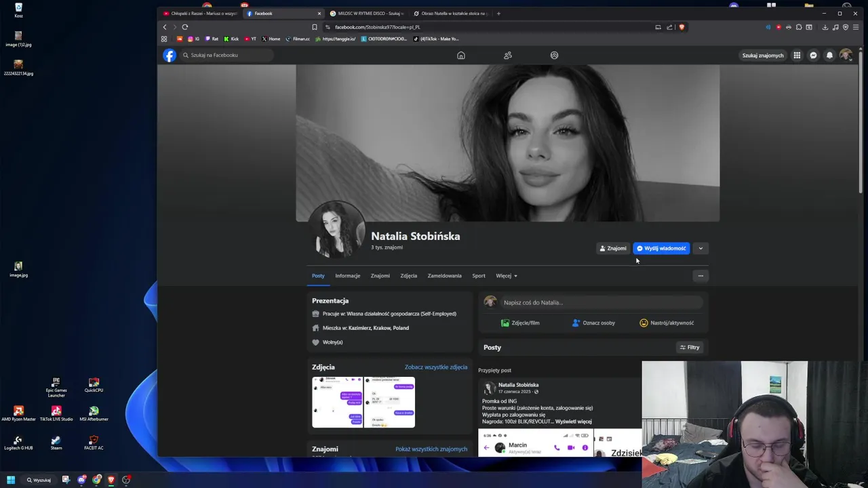This screenshot has height=488, width=868.
Task: Open the Kick bookmark
Action: point(231,39)
